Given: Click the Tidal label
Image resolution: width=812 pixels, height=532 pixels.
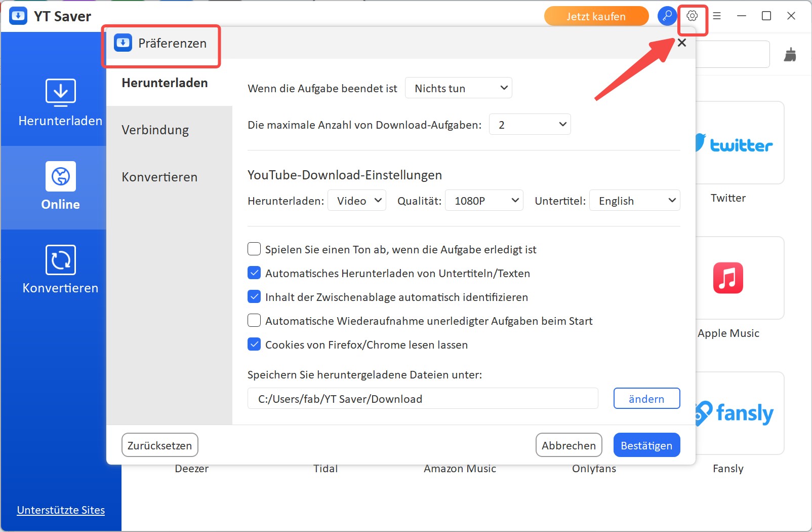Looking at the screenshot, I should click(326, 469).
